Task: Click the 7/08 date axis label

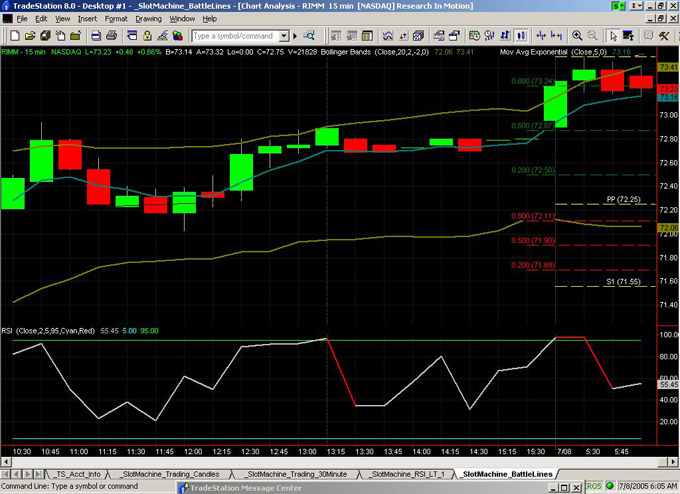Action: tap(564, 451)
